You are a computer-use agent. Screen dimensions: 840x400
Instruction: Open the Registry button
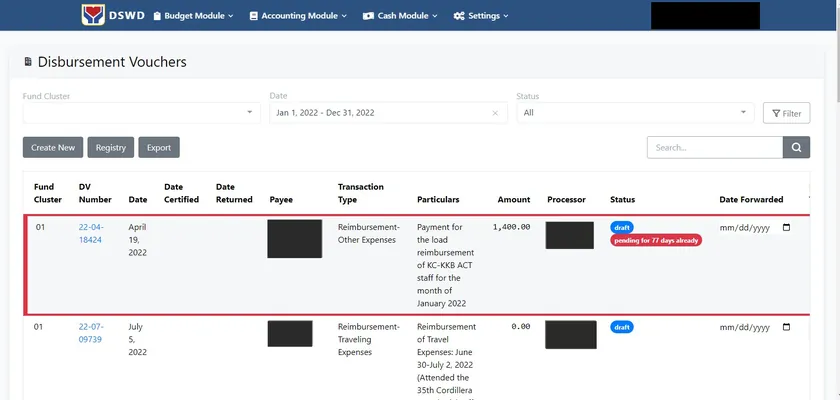coord(111,147)
